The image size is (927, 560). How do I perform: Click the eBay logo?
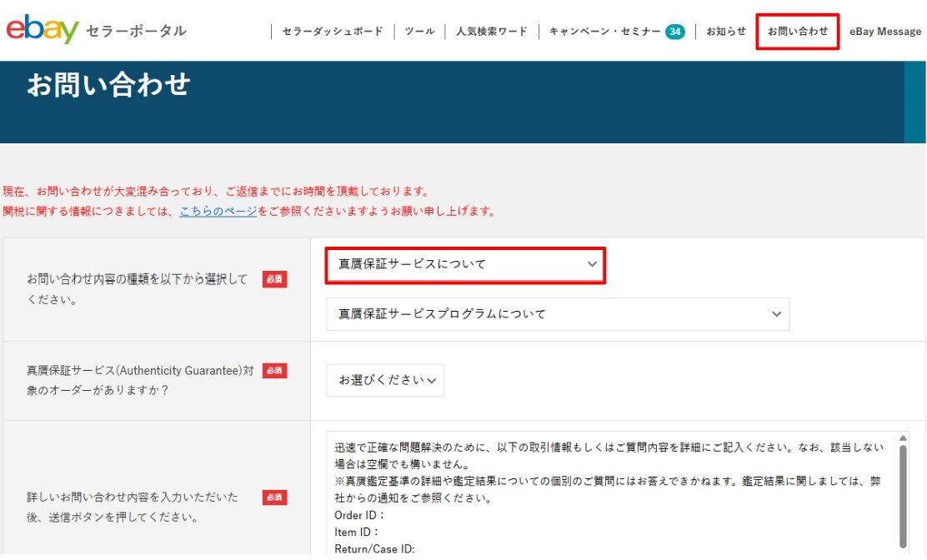(40, 29)
